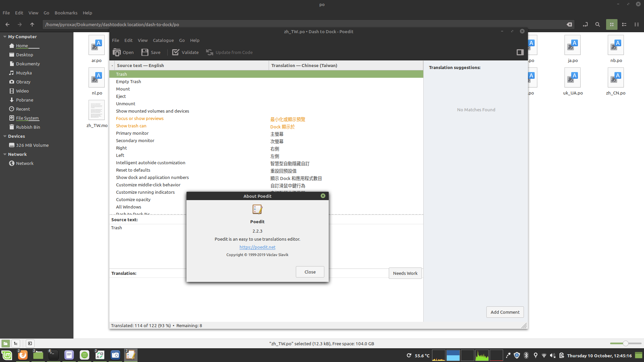Viewport: 644px width, 362px height.
Task: Switch to list view in file manager
Action: point(624,24)
